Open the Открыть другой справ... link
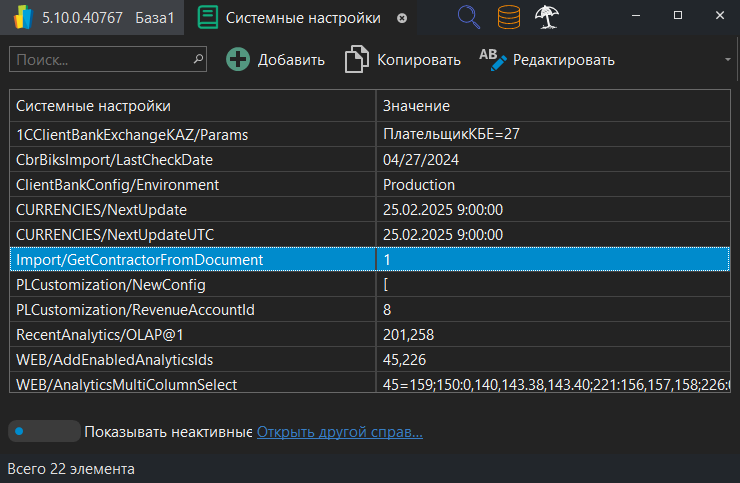Viewport: 740px width, 483px height. click(339, 432)
